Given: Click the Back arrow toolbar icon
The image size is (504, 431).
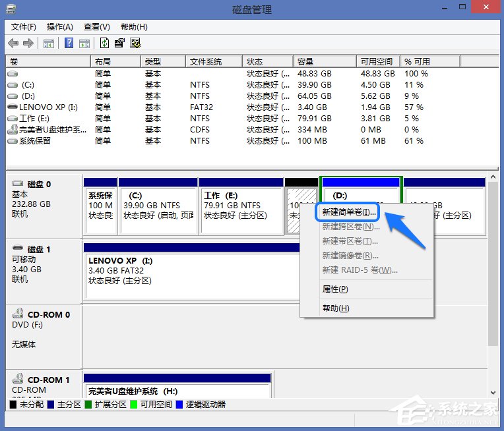Looking at the screenshot, I should click(x=13, y=43).
